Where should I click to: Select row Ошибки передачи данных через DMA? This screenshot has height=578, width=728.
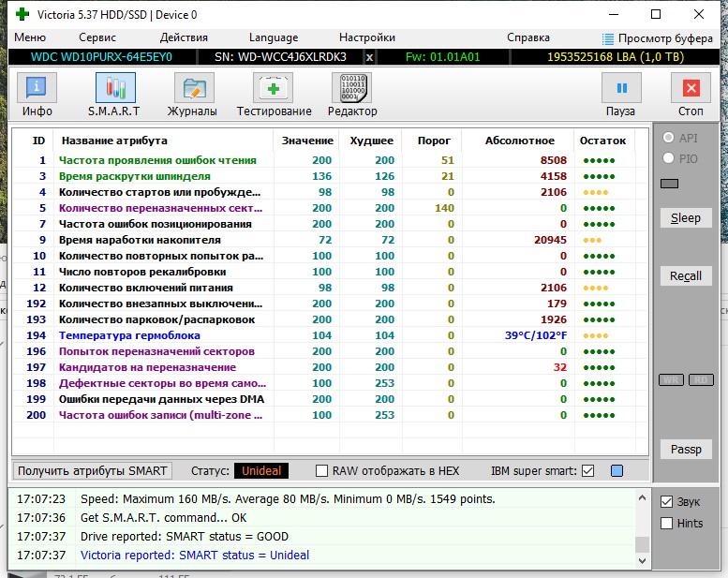[330, 399]
